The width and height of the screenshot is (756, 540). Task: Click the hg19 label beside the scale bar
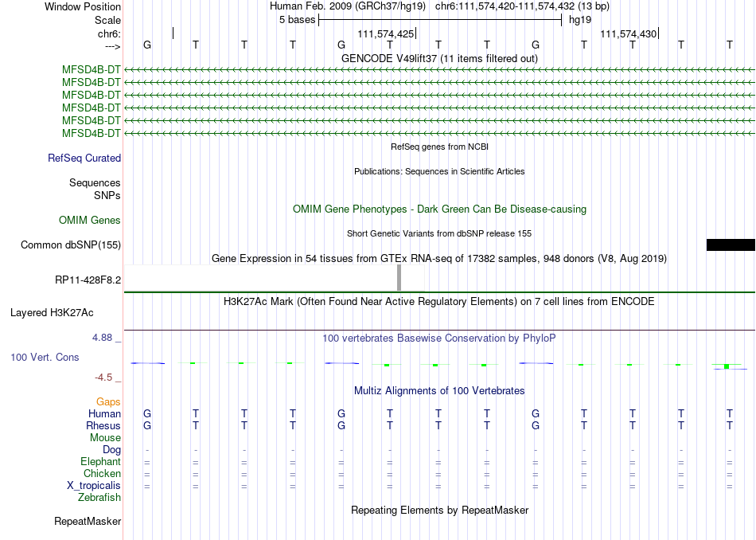(x=580, y=20)
